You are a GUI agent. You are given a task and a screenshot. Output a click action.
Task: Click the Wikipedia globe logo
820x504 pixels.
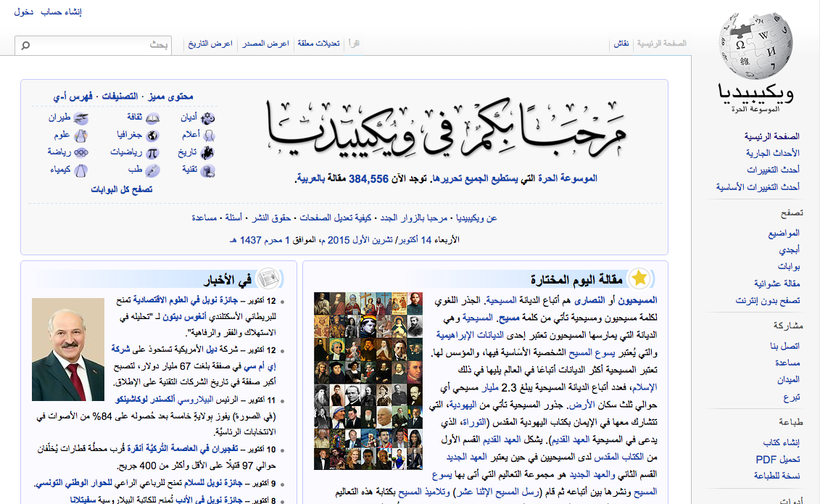coord(754,45)
